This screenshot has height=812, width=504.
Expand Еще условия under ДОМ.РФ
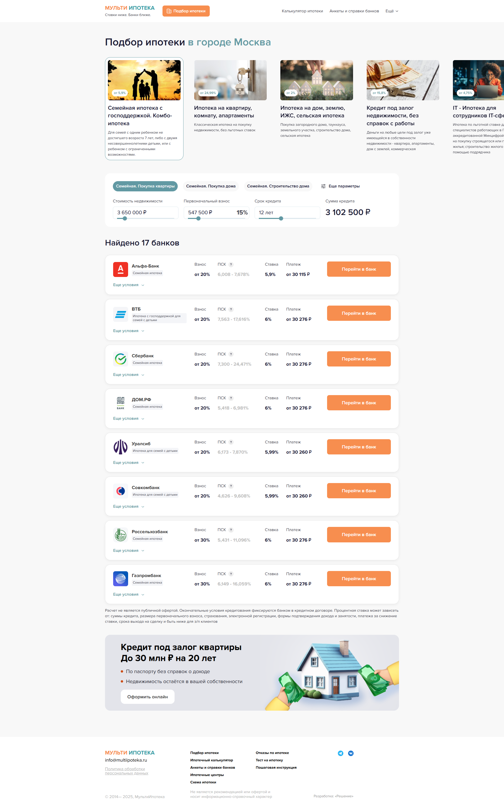click(129, 419)
